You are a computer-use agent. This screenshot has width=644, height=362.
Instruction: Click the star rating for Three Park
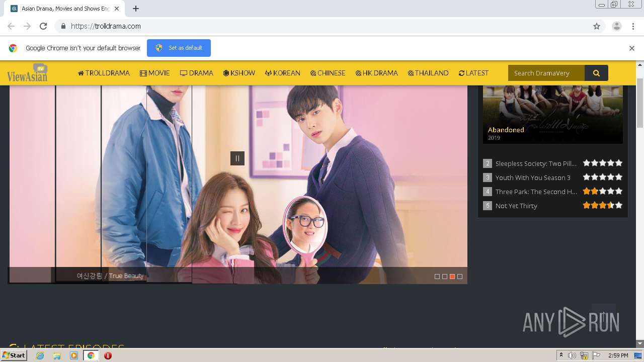tap(603, 191)
